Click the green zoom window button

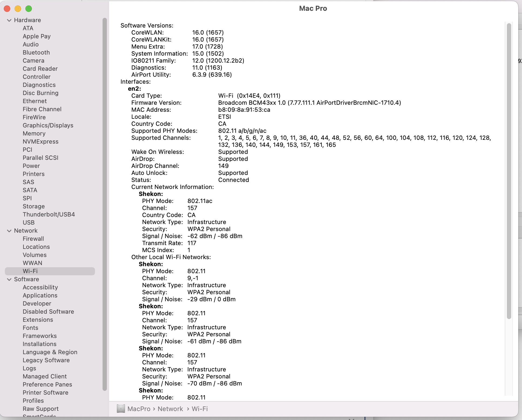[x=29, y=9]
